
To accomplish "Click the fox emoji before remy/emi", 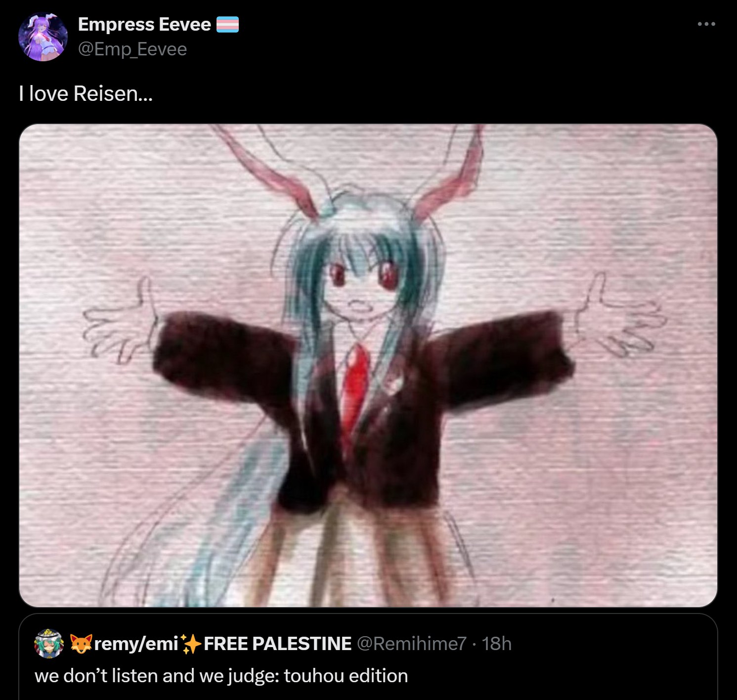I will [81, 643].
